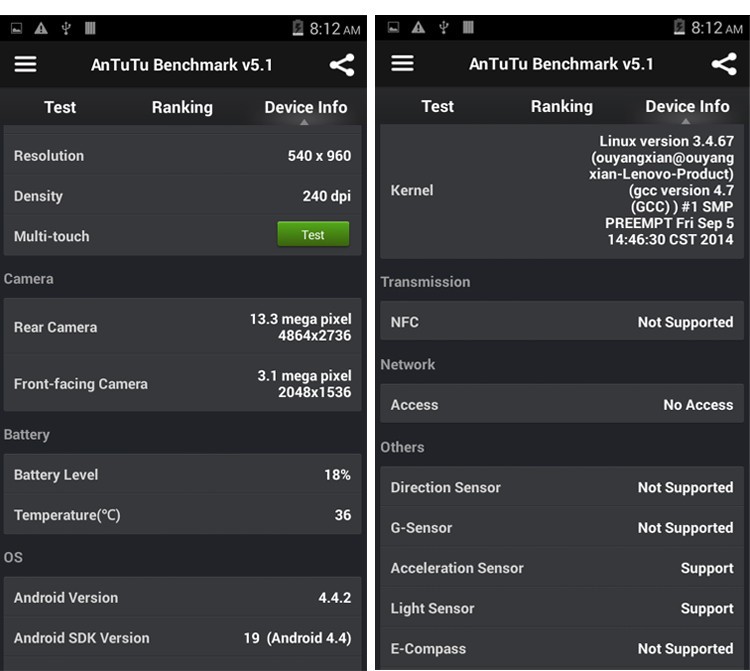This screenshot has height=671, width=750.
Task: Tap share icon on right screen
Action: 724,65
